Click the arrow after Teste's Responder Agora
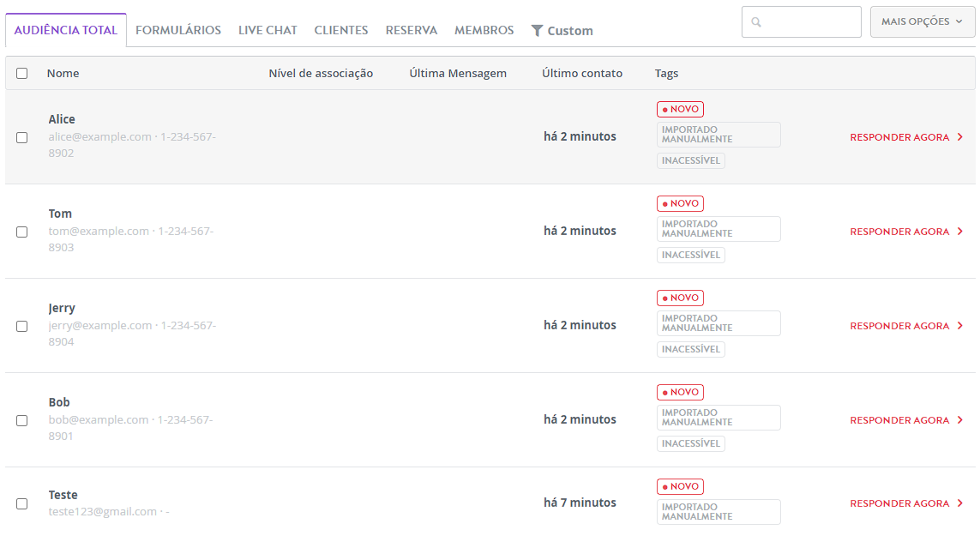This screenshot has width=980, height=536. click(960, 503)
